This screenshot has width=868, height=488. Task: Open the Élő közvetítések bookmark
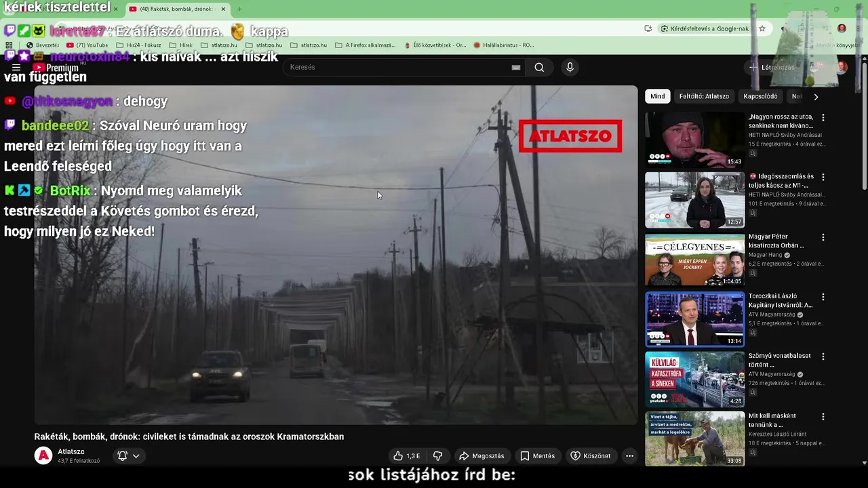435,45
